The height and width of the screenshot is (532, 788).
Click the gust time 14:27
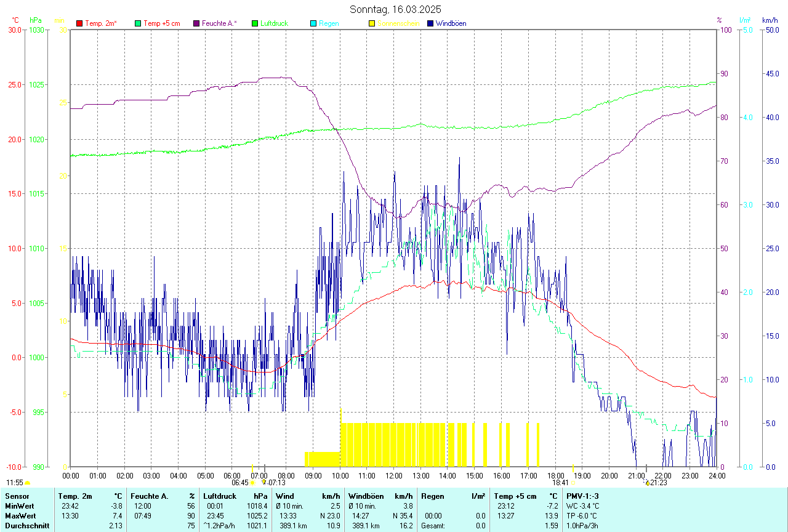pos(360,516)
